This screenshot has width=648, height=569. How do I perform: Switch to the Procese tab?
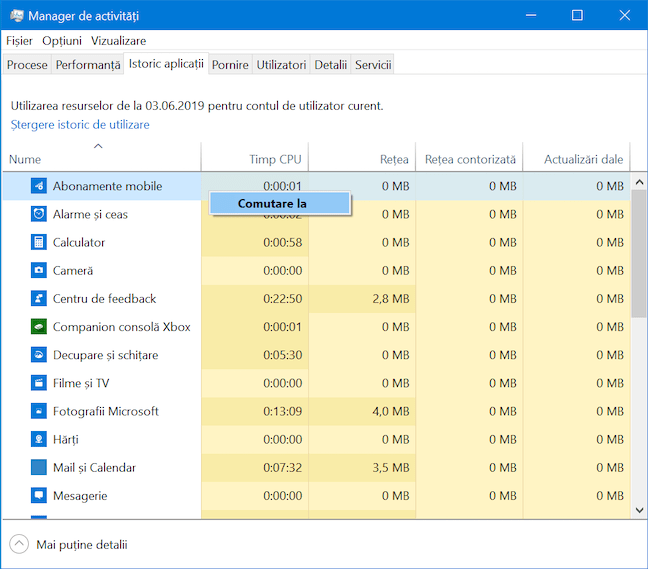(x=27, y=65)
